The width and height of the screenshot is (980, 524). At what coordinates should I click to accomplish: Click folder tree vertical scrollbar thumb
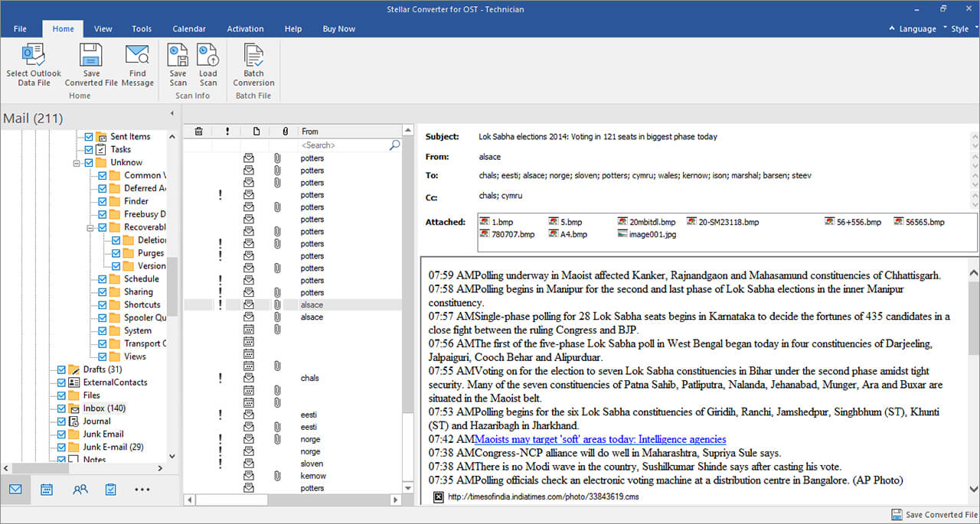point(173,286)
